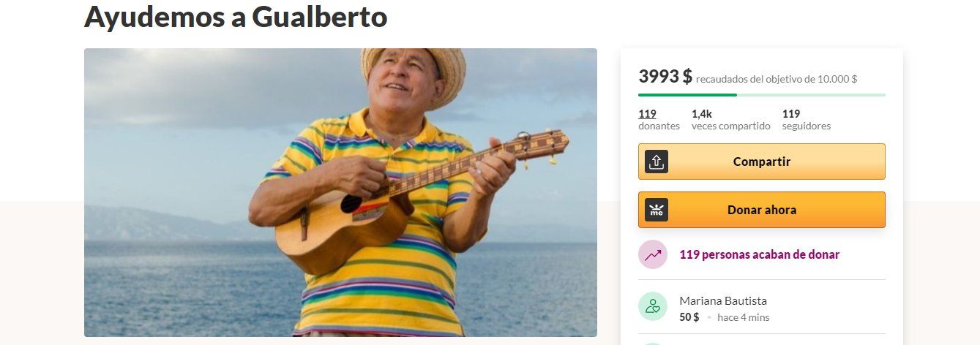This screenshot has width=980, height=345.
Task: Click the 'Ayudemos a Gualberto' title
Action: pos(236,16)
